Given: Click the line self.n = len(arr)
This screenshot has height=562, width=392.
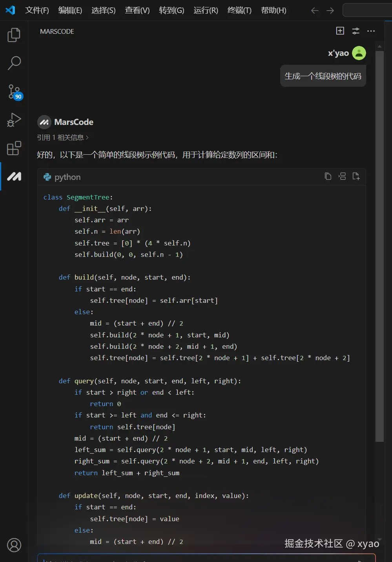Looking at the screenshot, I should click(x=107, y=231).
